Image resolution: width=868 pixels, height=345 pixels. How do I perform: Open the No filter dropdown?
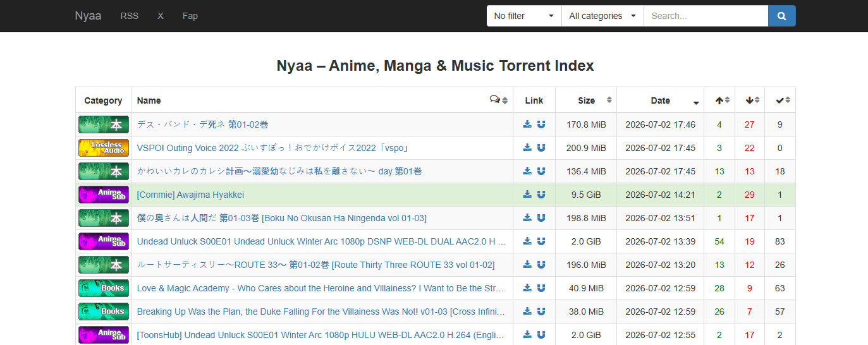pyautogui.click(x=524, y=16)
